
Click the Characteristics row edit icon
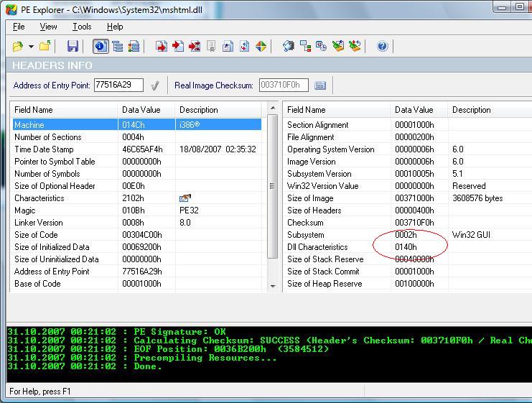185,198
